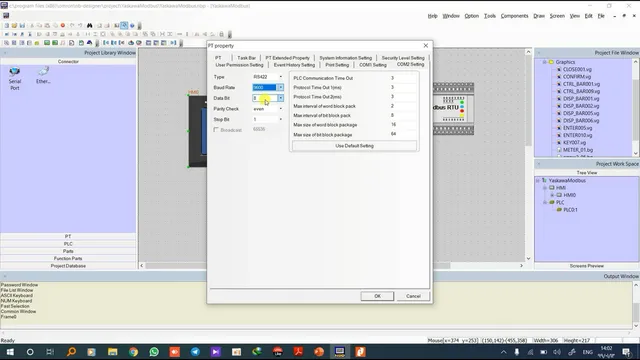The image size is (640, 360).
Task: Click NUM Keyboard in Output Window
Action: [x=16, y=301]
